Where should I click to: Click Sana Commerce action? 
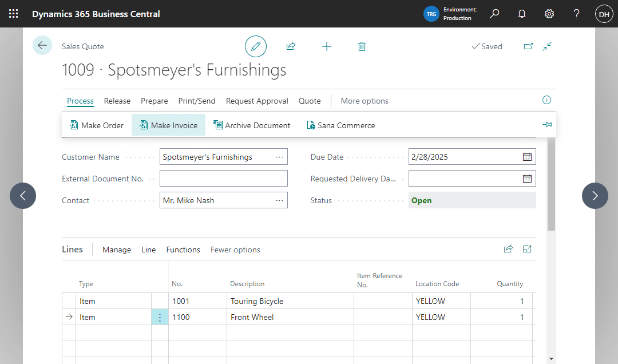coord(341,125)
